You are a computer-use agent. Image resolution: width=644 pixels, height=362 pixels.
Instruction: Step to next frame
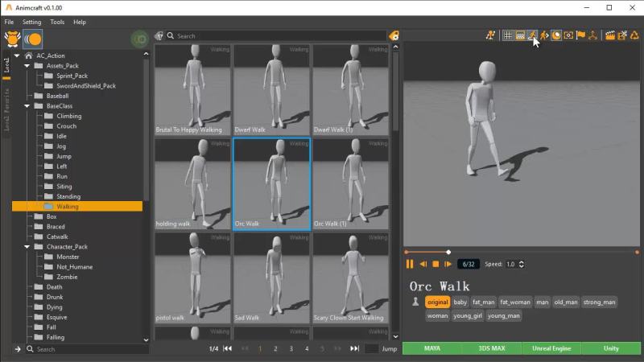(x=448, y=264)
